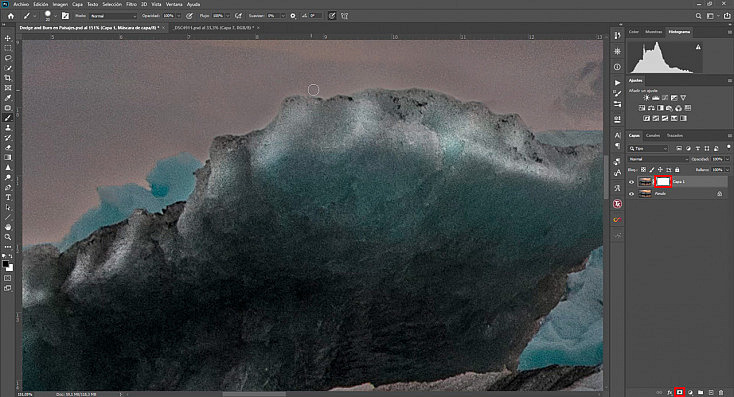The height and width of the screenshot is (397, 734).
Task: Open the Search icon in the options bar
Action: coord(698,16)
